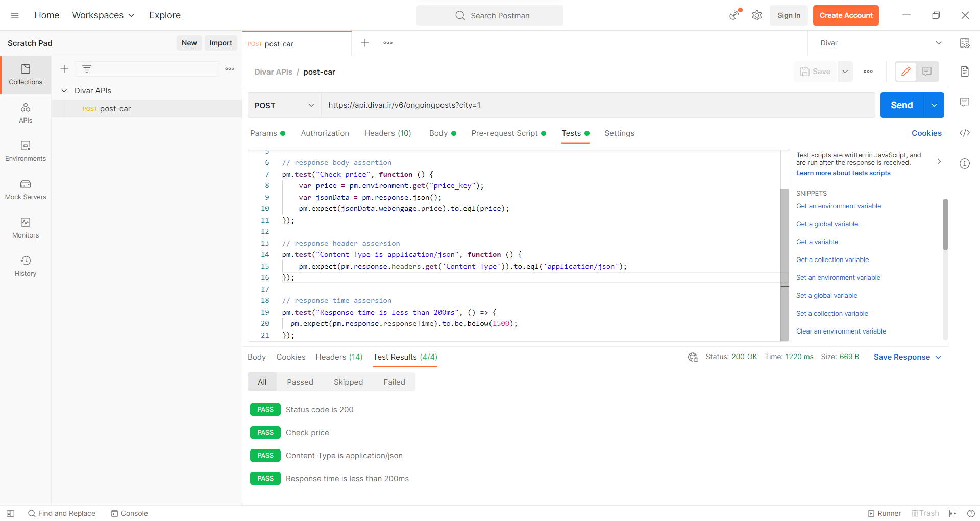Viewport: 980px width, 521px height.
Task: Insert Set a global variable snippet
Action: point(827,296)
